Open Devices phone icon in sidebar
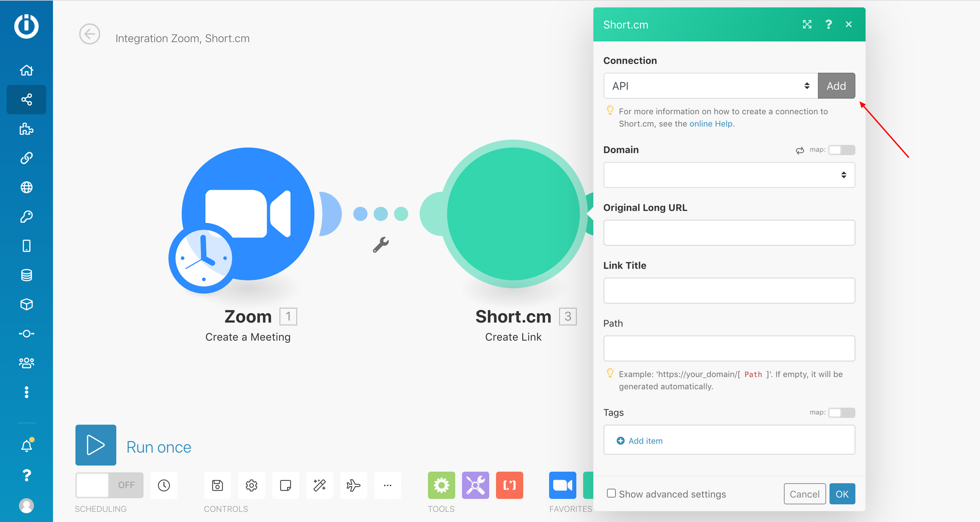 coord(26,246)
